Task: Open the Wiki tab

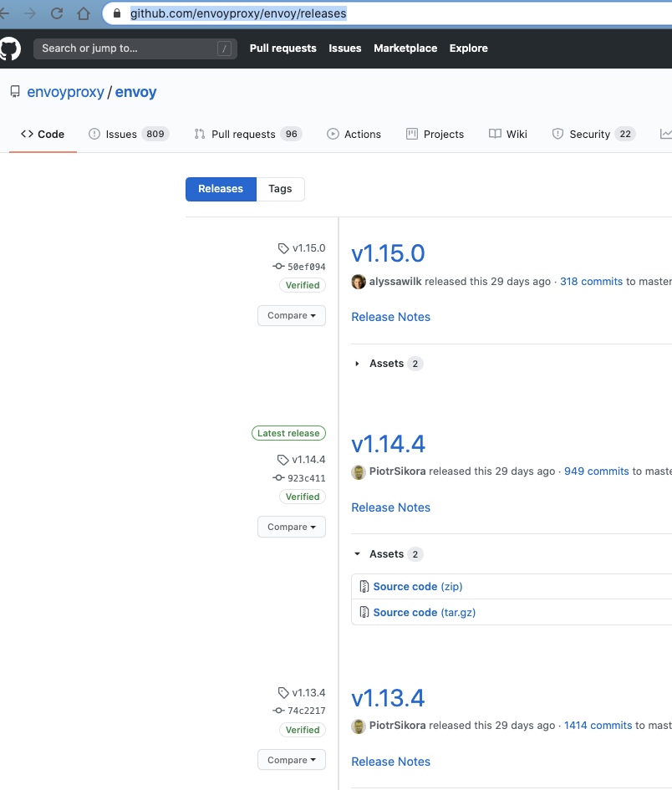Action: 508,134
